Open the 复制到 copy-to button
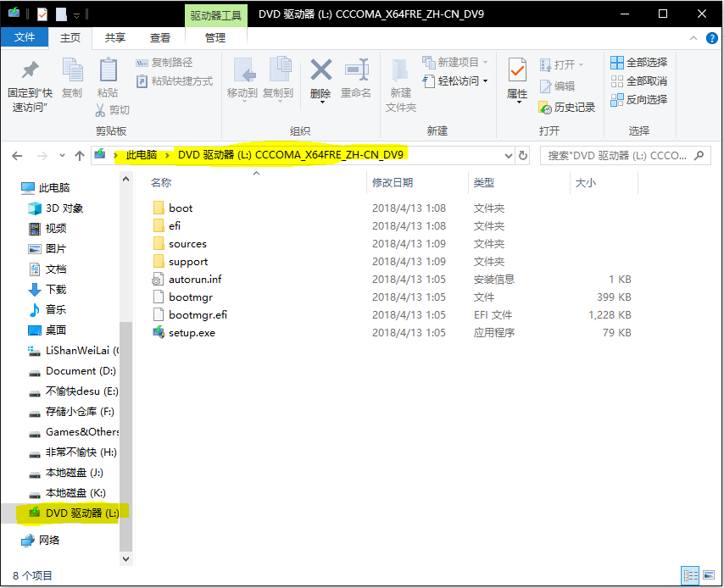The width and height of the screenshot is (724, 588). click(278, 79)
